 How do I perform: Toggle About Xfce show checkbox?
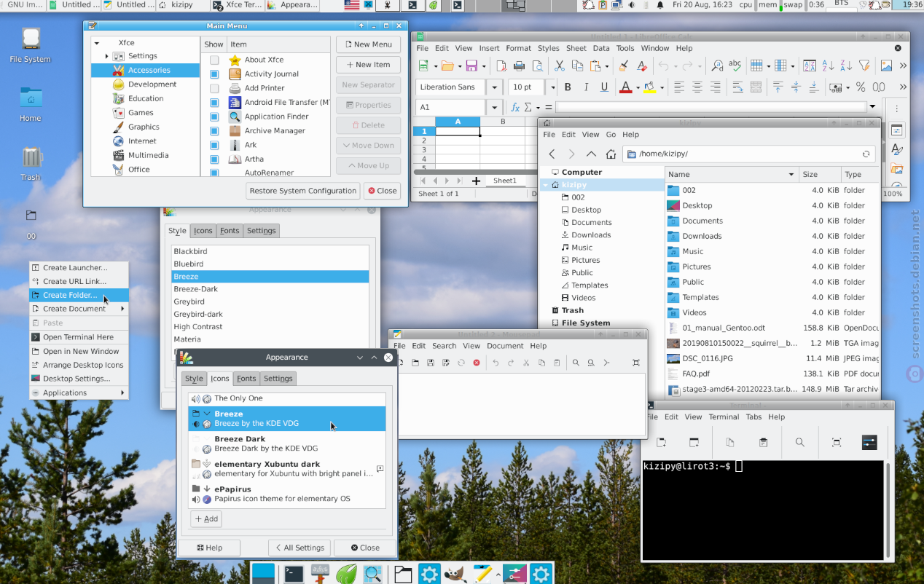[x=214, y=60]
